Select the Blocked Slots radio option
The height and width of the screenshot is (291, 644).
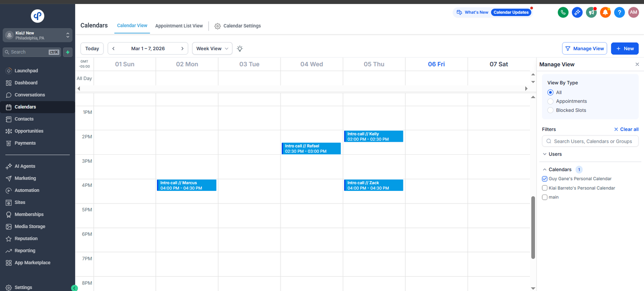coord(550,110)
